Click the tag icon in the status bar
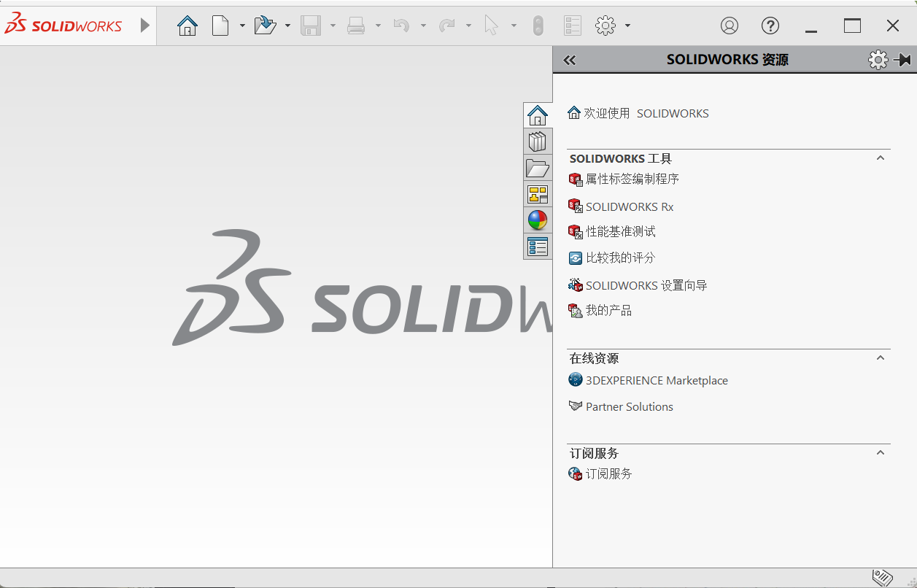Image resolution: width=917 pixels, height=588 pixels. click(x=883, y=578)
